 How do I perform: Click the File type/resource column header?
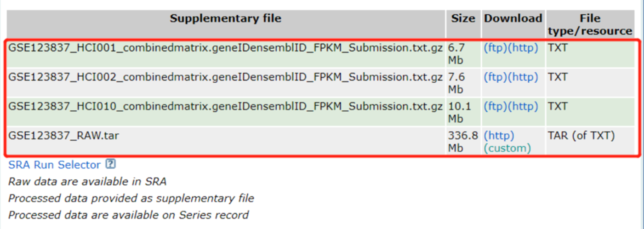(590, 24)
